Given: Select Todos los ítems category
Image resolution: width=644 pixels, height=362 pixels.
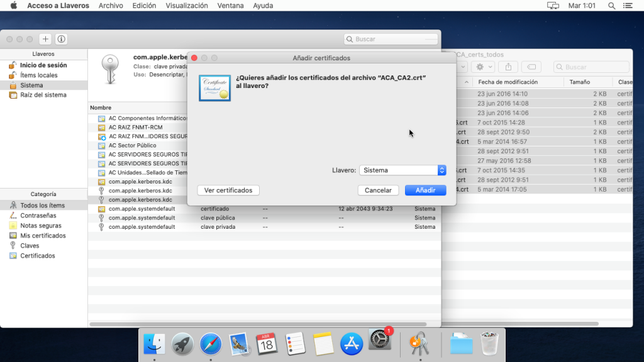Looking at the screenshot, I should [42, 206].
